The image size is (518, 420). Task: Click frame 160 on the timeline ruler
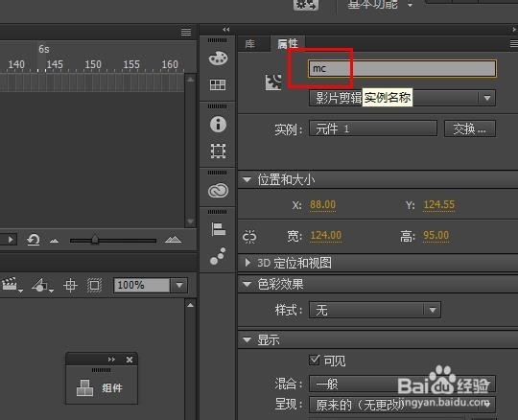[170, 64]
